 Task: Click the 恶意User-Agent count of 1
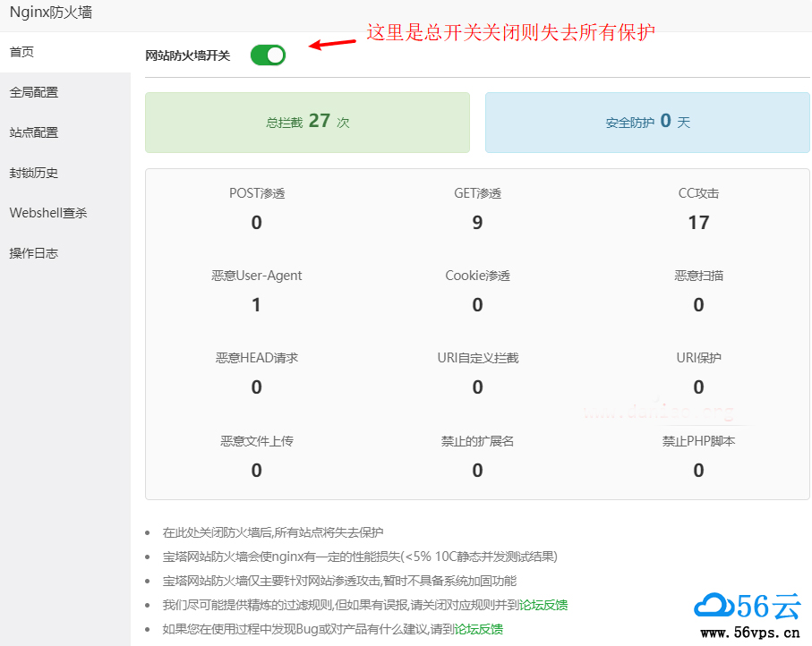256,305
